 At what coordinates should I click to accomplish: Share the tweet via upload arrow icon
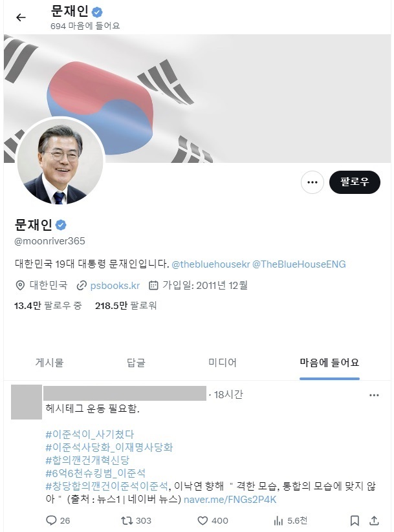374,520
